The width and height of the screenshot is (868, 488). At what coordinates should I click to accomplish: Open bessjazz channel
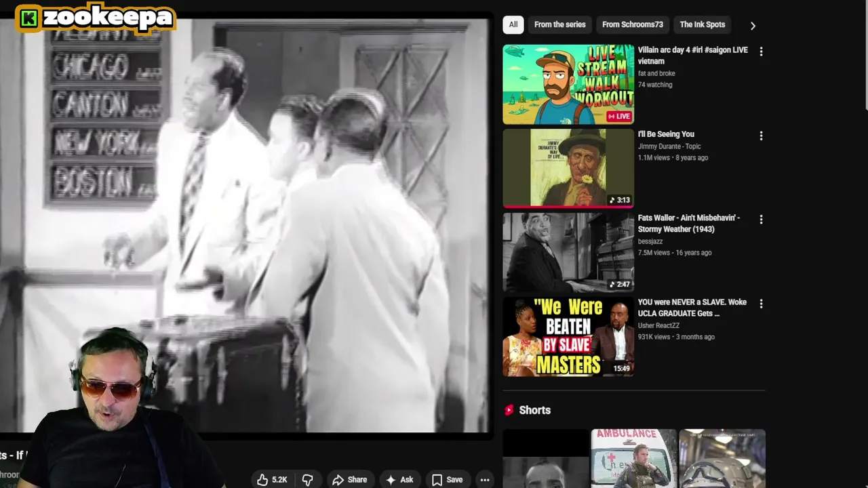(x=650, y=241)
